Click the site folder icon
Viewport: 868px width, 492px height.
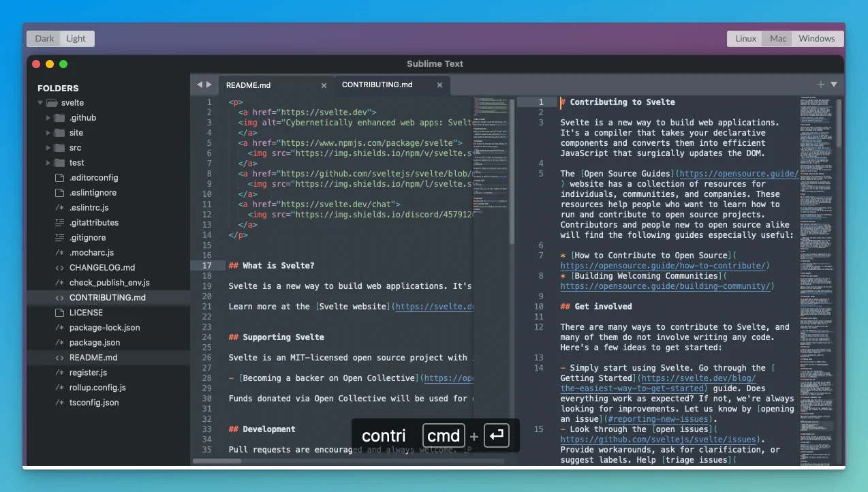tap(59, 133)
